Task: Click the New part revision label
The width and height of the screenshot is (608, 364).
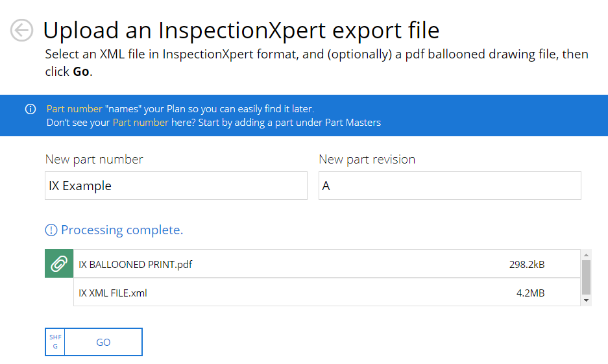Action: tap(367, 160)
